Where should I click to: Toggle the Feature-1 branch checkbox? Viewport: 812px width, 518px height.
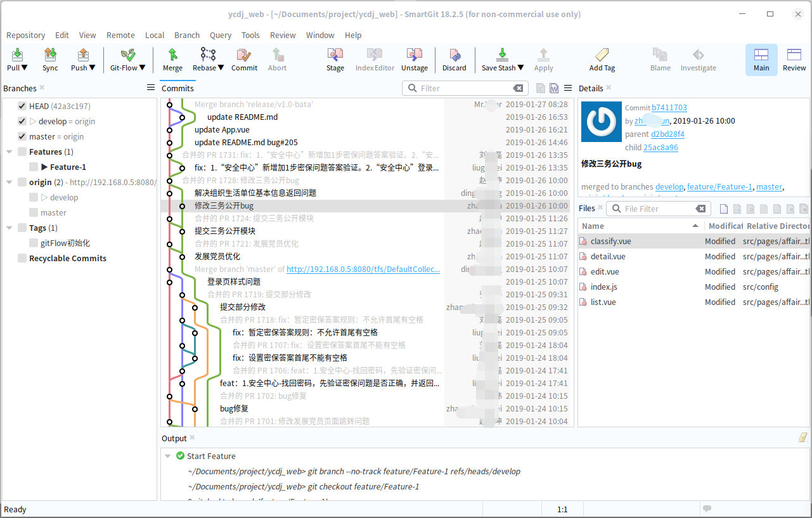point(34,167)
